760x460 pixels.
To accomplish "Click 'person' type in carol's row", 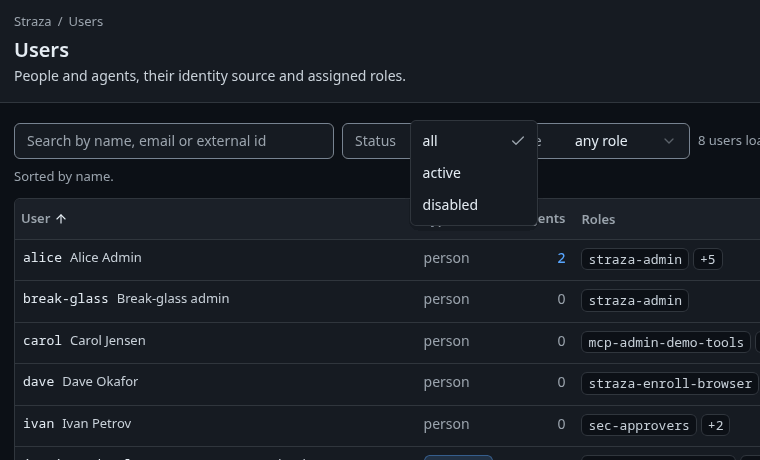I will pyautogui.click(x=446, y=341).
